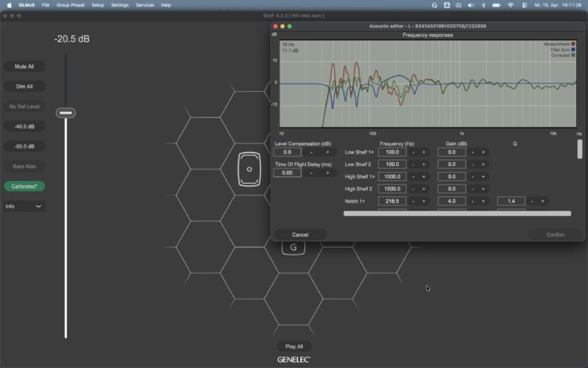Increase Notch 1 Q value
The width and height of the screenshot is (588, 368).
tap(543, 201)
